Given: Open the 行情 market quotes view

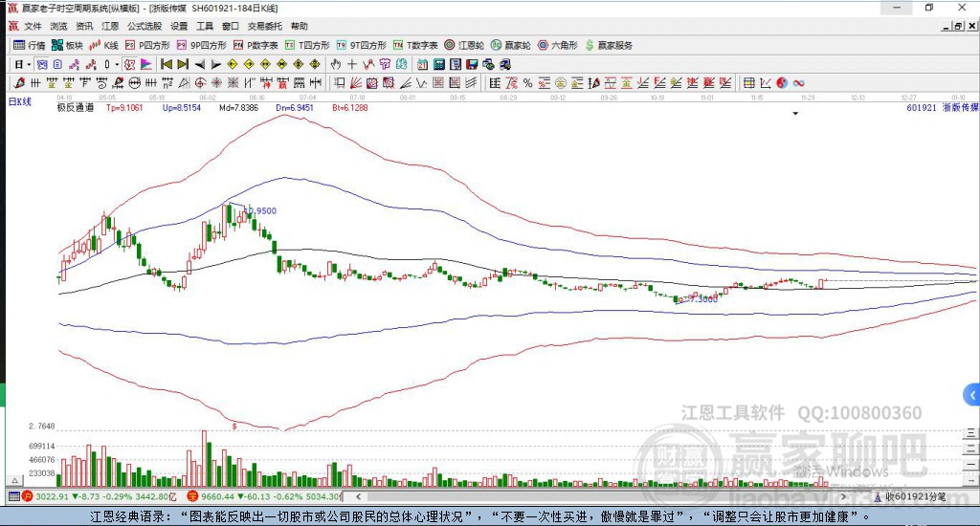Looking at the screenshot, I should (x=30, y=45).
